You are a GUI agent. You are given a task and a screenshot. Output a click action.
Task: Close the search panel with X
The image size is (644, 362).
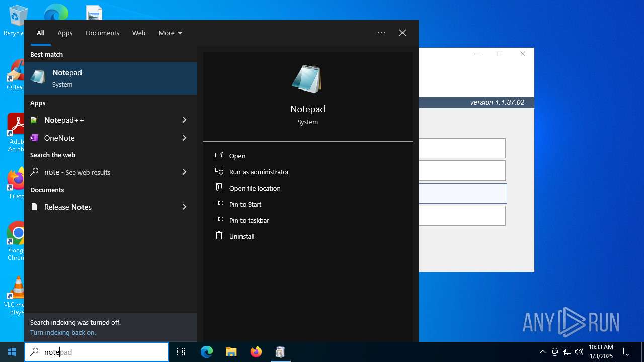coord(403,33)
